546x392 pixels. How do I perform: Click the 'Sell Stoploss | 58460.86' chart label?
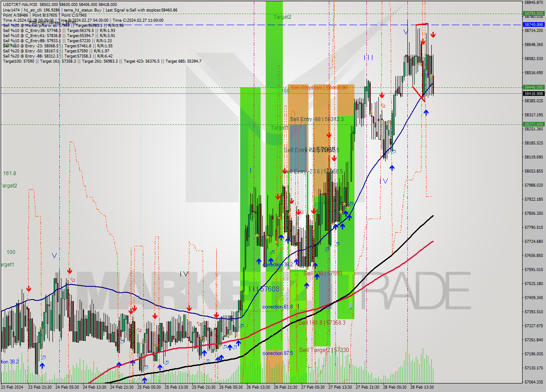click(x=319, y=87)
